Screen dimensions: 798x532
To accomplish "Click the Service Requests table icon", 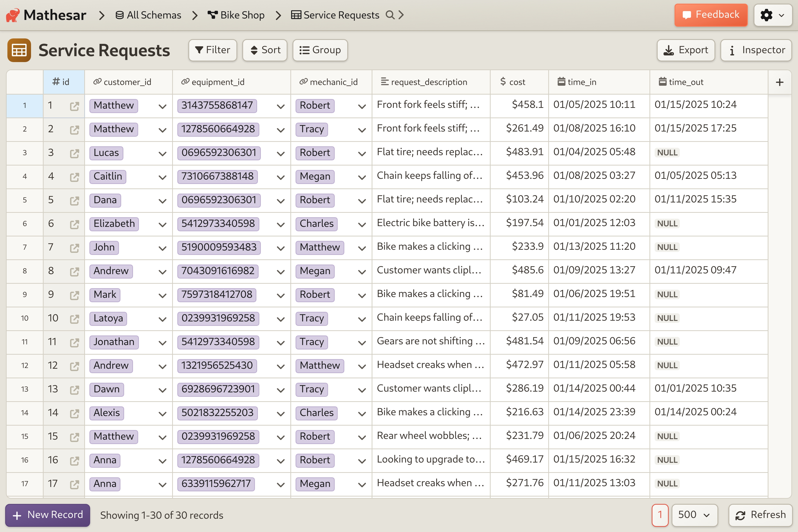I will pyautogui.click(x=19, y=50).
